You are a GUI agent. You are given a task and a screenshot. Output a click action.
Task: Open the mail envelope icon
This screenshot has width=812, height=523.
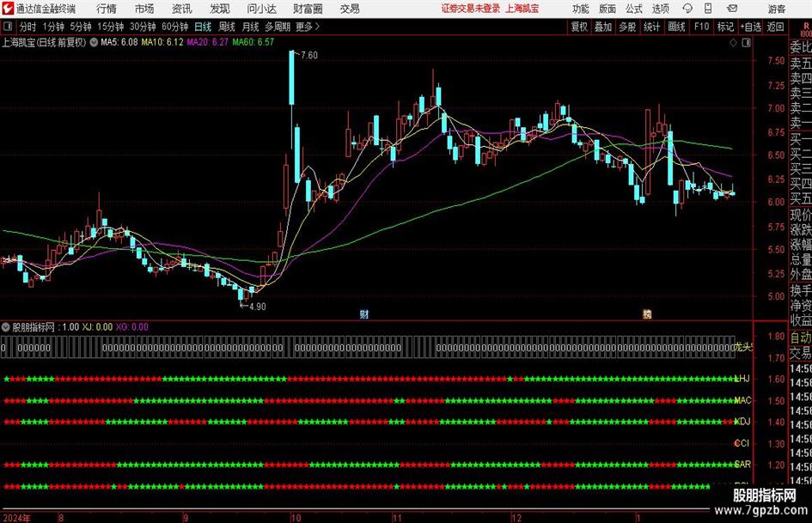732,9
